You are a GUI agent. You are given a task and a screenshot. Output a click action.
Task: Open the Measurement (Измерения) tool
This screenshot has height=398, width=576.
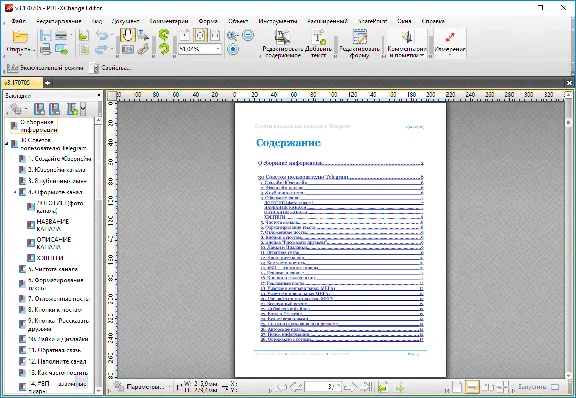pos(450,43)
